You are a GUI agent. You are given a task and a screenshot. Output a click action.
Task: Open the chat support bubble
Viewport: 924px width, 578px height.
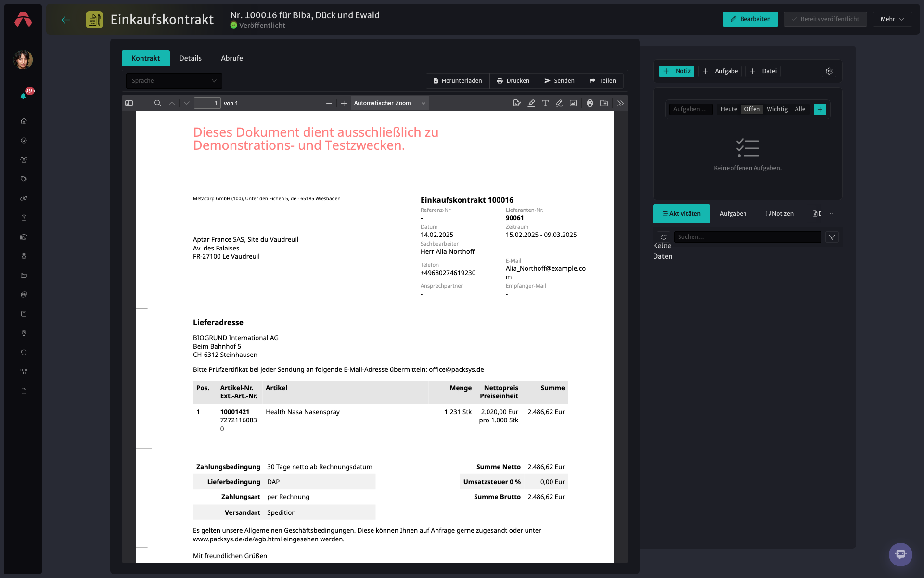click(900, 554)
